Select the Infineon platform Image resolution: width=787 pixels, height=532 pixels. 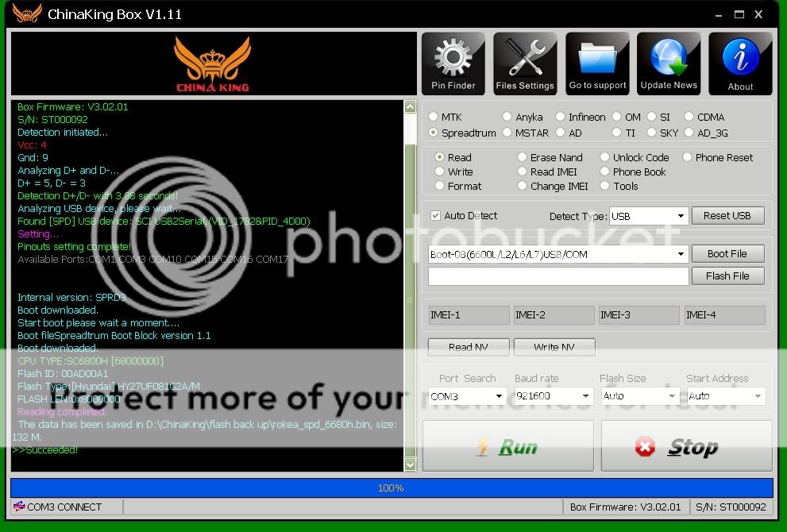point(560,117)
